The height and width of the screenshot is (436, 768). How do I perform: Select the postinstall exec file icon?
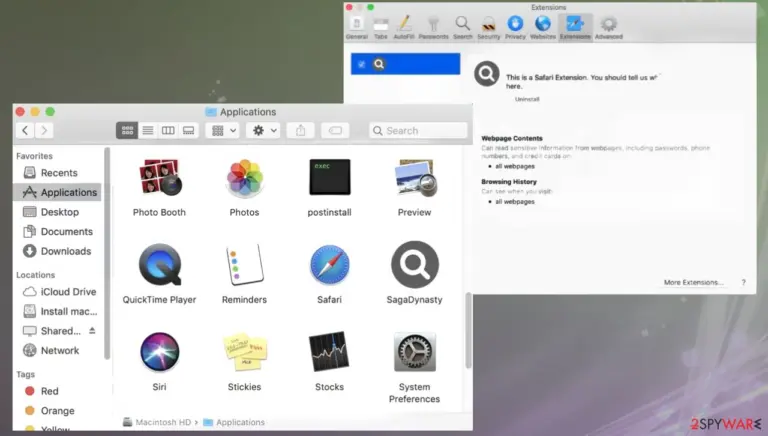pyautogui.click(x=330, y=177)
